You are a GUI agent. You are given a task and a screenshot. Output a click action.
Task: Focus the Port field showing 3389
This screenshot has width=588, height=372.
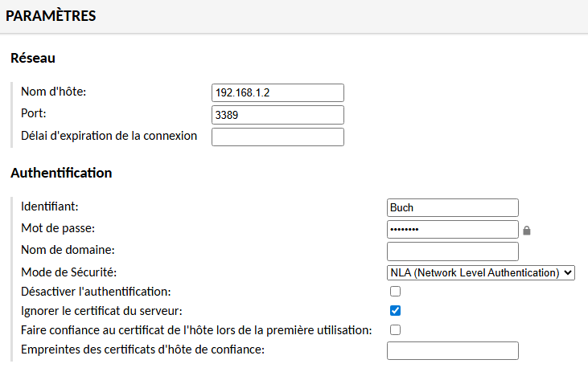click(278, 115)
